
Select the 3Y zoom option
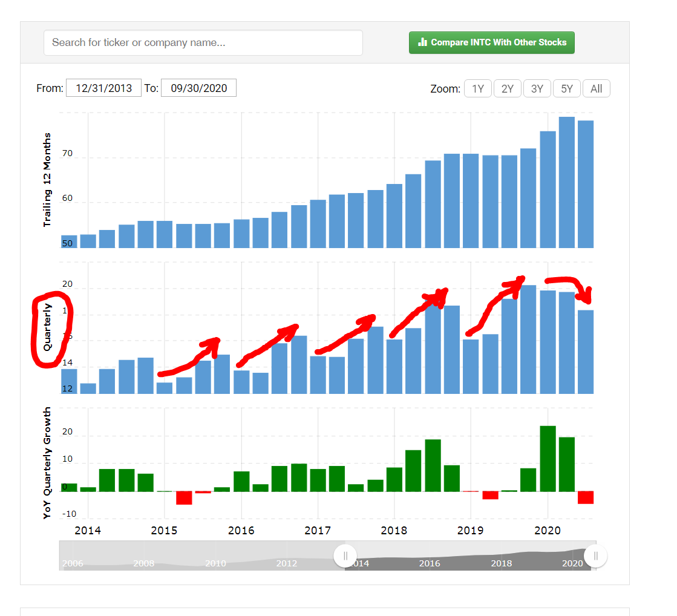pyautogui.click(x=537, y=89)
